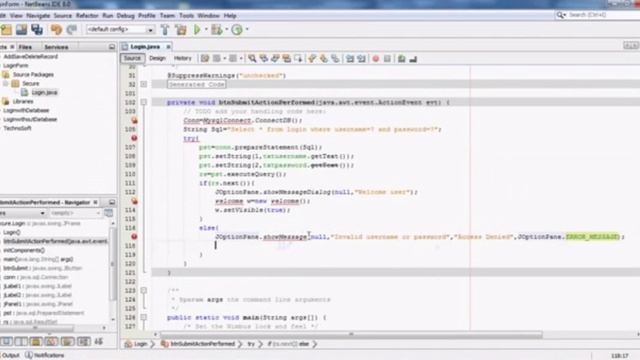Screen dimensions: 640x360
Task: Expand the Generated Code fold on line 32
Action: [144, 84]
